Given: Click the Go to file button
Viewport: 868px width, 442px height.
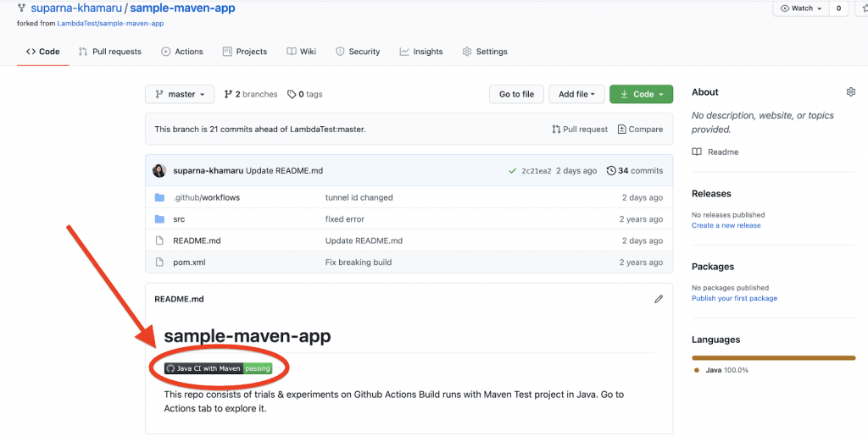Looking at the screenshot, I should click(516, 94).
